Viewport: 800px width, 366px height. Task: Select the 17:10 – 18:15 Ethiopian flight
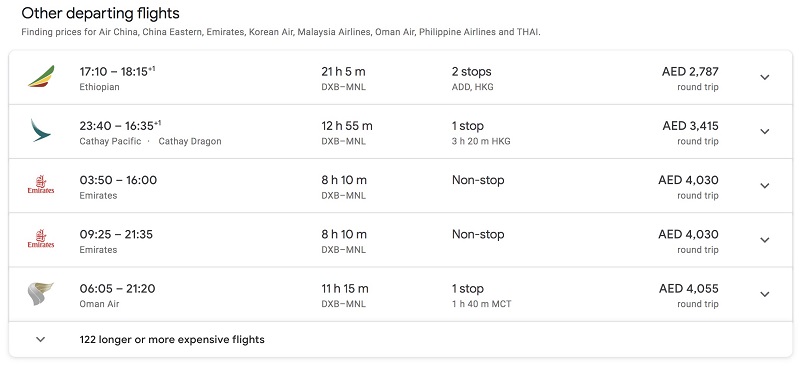coord(400,78)
